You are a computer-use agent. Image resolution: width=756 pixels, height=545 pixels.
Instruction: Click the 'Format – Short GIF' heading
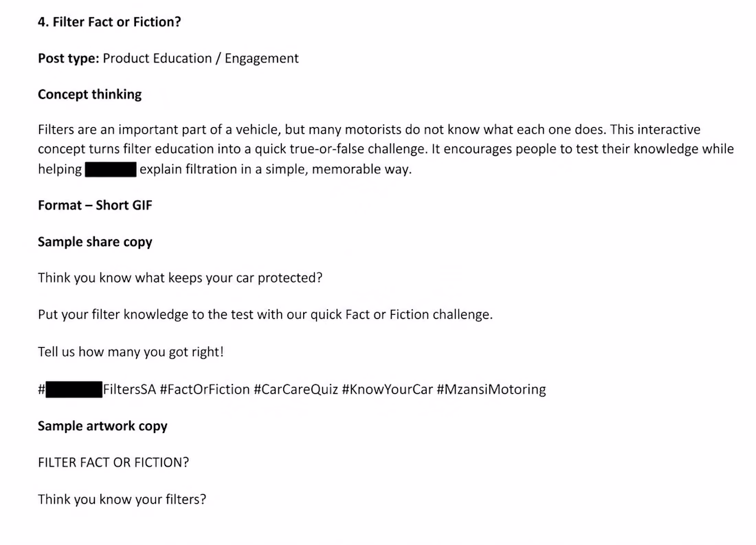point(95,205)
